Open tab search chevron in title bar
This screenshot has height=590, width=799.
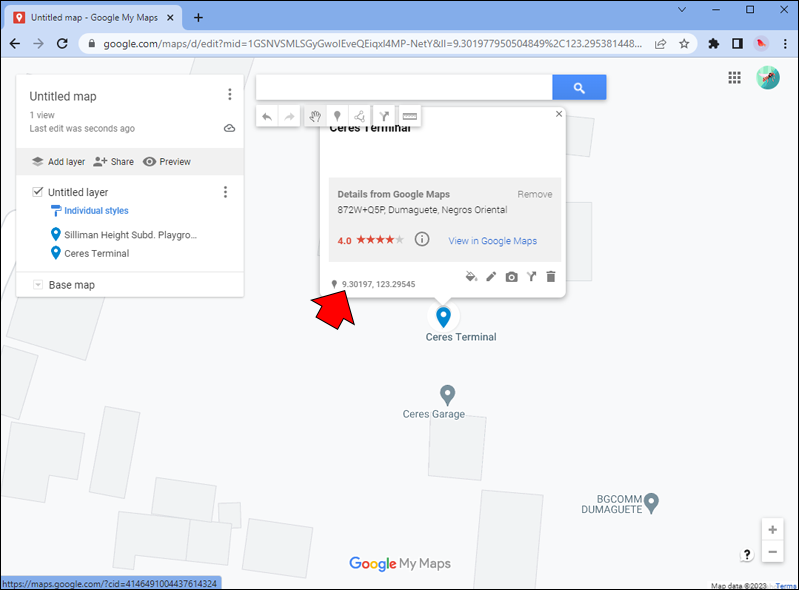682,10
